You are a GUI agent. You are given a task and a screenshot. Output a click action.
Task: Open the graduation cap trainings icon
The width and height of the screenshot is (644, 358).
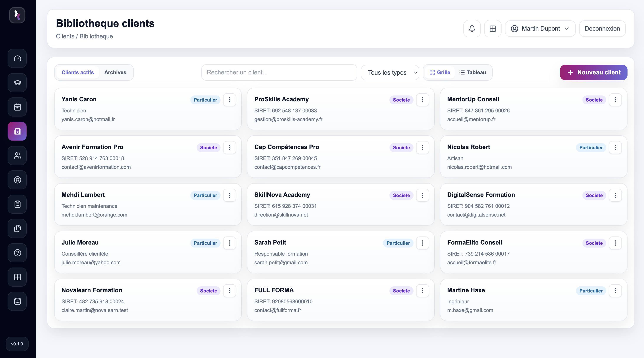pos(17,83)
